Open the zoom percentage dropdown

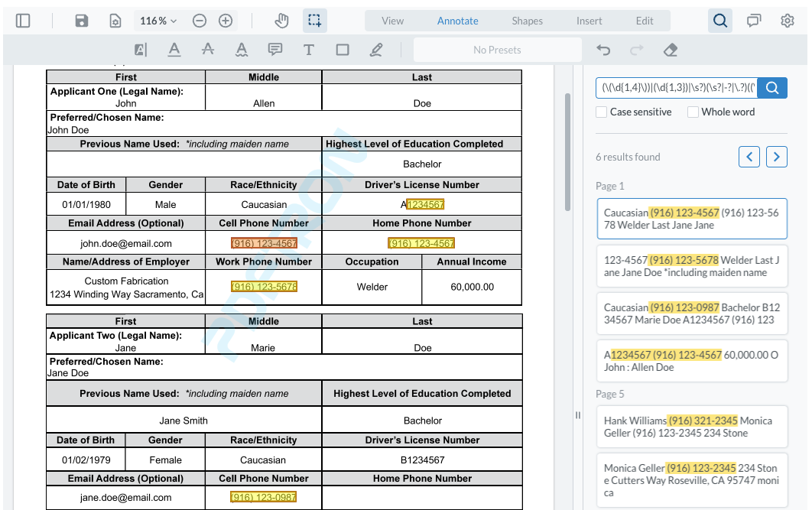pyautogui.click(x=158, y=21)
